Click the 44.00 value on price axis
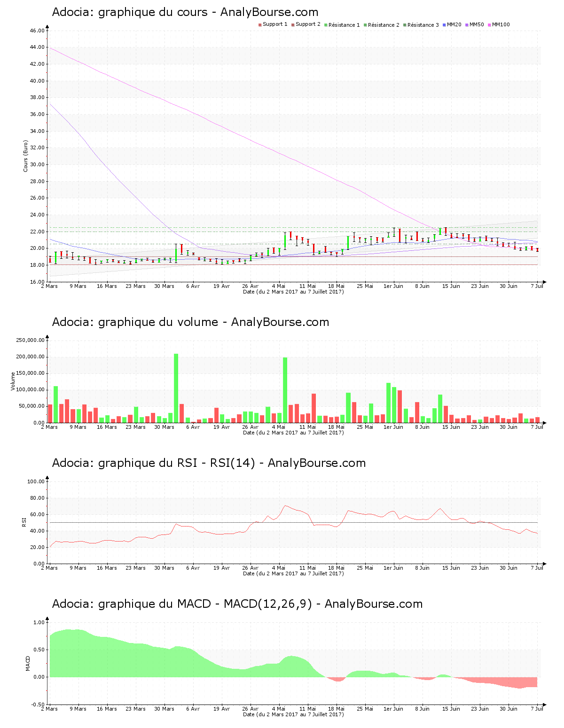The image size is (564, 728). coord(37,47)
